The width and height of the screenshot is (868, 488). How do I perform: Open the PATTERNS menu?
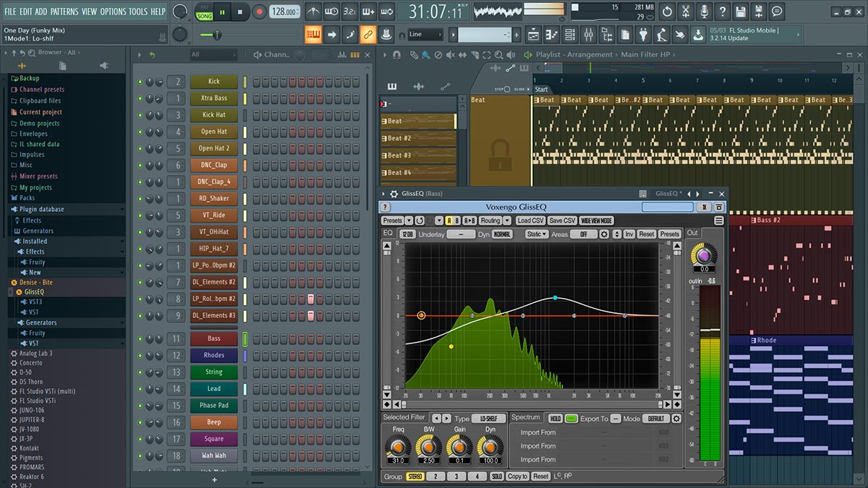pos(64,12)
